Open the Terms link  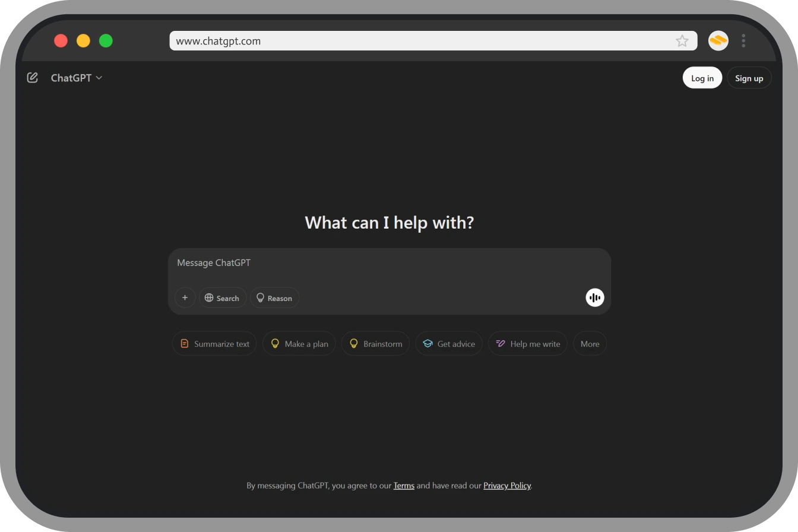404,486
